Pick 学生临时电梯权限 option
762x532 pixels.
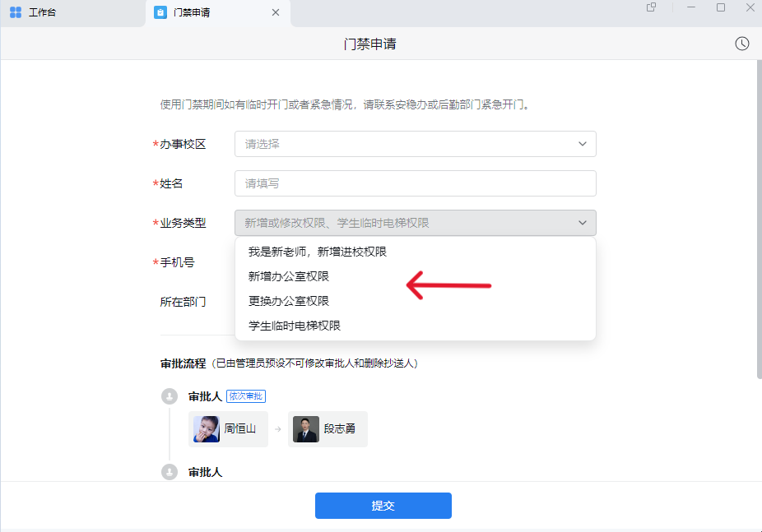pos(295,326)
